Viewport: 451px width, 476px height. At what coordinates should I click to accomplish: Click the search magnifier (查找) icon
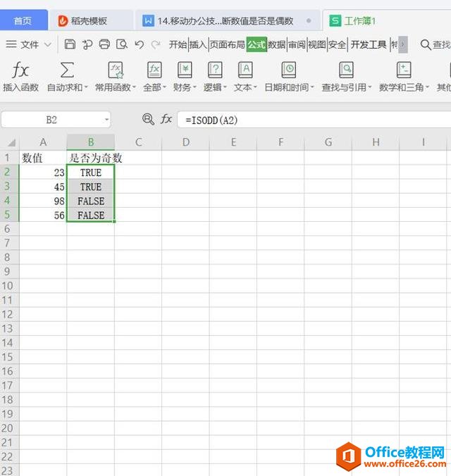pyautogui.click(x=426, y=45)
